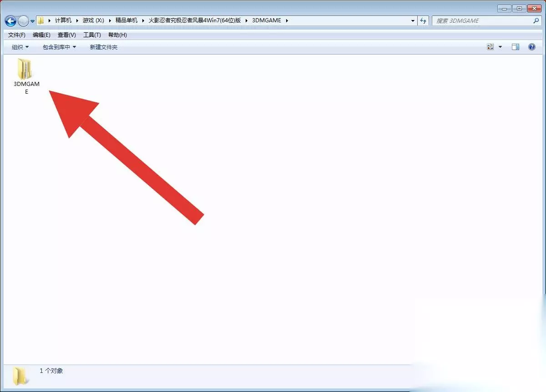Click the folder icon in the address bar

(x=41, y=20)
